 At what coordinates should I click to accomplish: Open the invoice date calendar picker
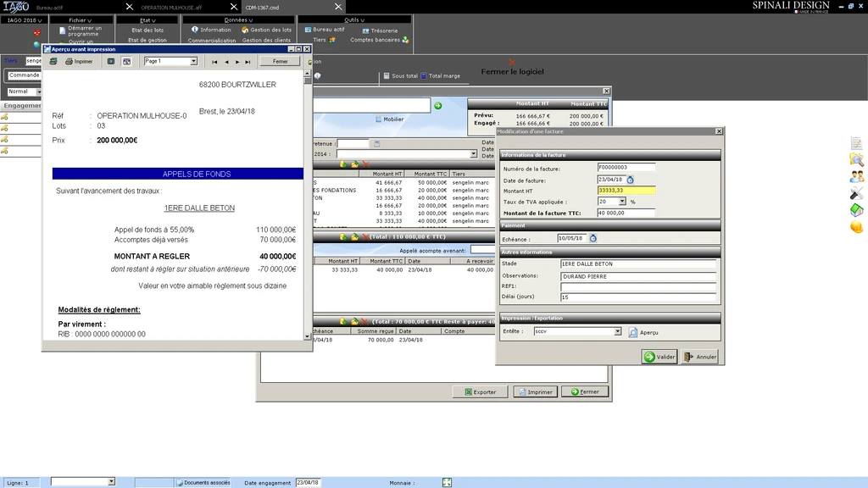[x=630, y=180]
